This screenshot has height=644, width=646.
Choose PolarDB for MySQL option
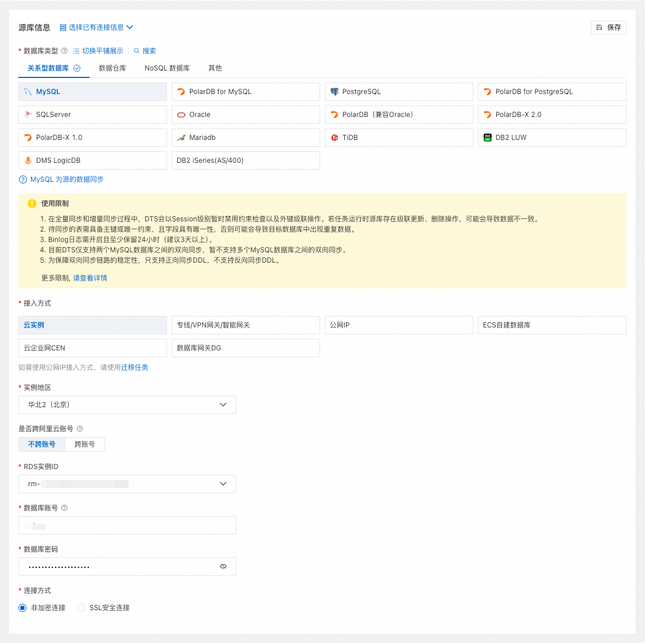pyautogui.click(x=246, y=92)
